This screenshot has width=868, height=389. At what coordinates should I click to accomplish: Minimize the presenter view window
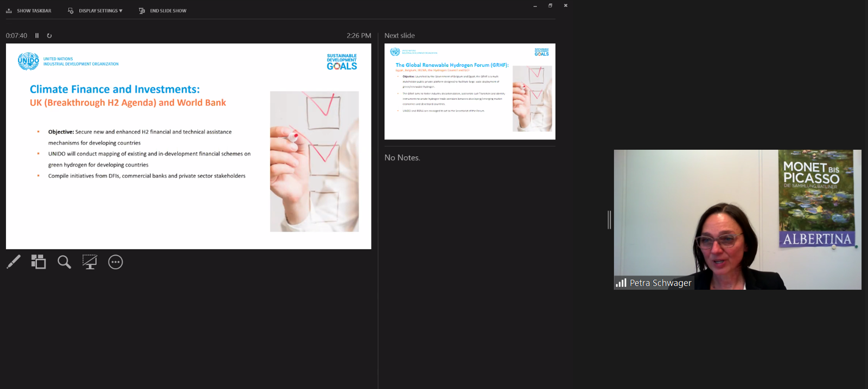[535, 5]
